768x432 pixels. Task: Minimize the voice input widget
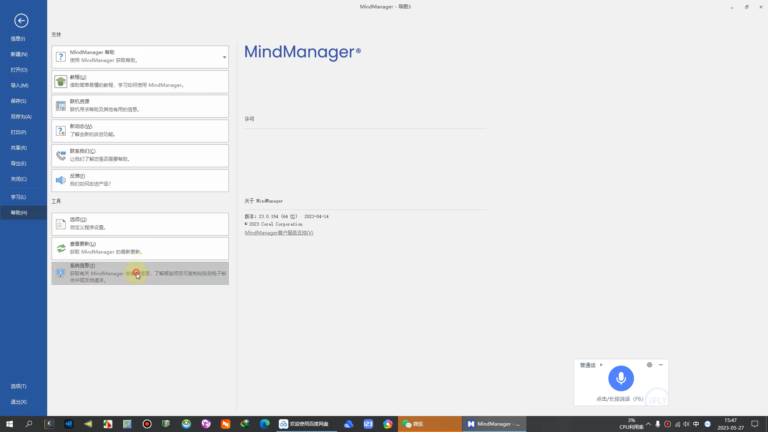point(661,365)
